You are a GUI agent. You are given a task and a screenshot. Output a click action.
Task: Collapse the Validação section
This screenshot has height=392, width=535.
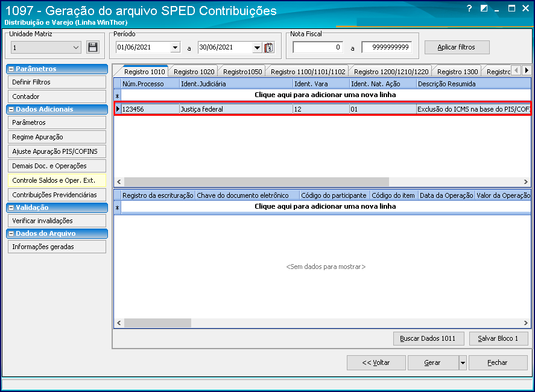[x=11, y=208]
